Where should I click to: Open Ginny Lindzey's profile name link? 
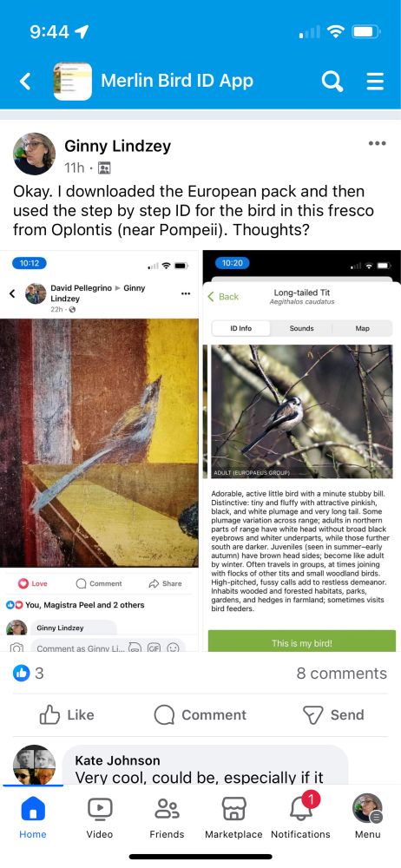[x=117, y=146]
